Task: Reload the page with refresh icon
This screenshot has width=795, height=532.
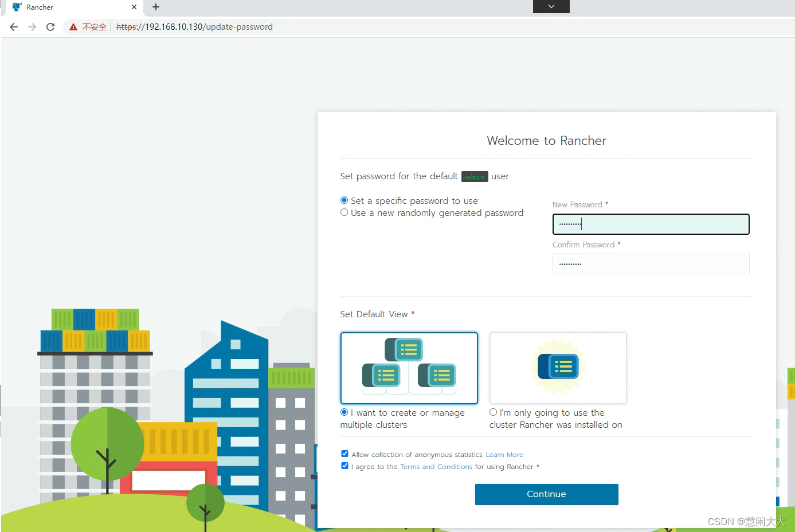Action: 50,27
